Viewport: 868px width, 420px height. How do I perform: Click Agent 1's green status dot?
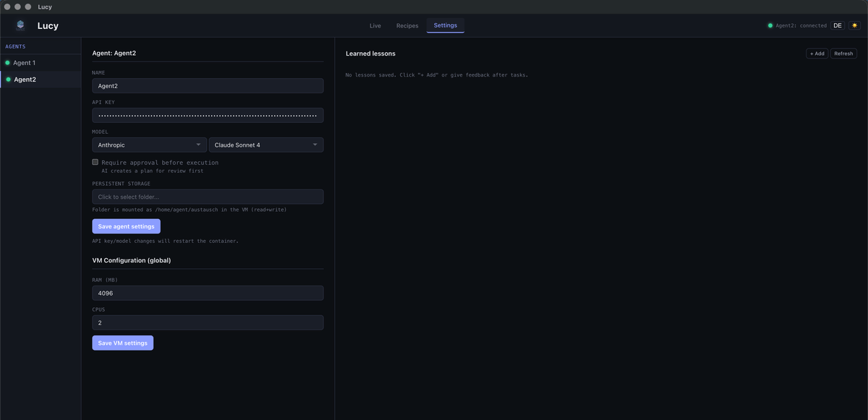8,62
